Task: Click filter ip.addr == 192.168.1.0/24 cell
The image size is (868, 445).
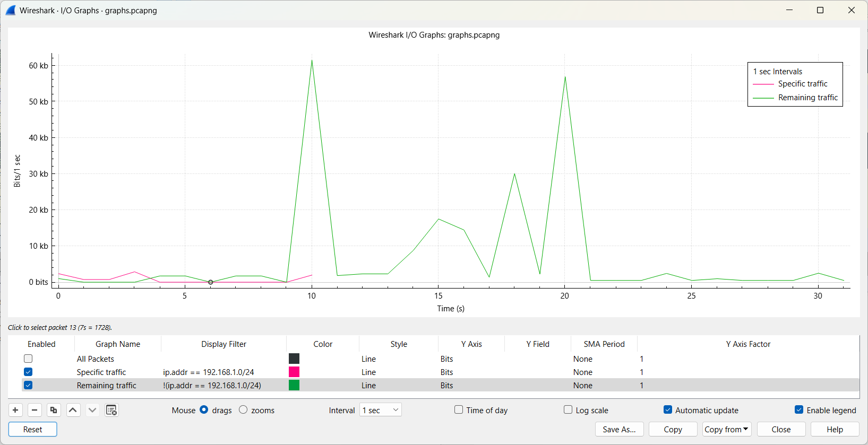Action: (224, 372)
